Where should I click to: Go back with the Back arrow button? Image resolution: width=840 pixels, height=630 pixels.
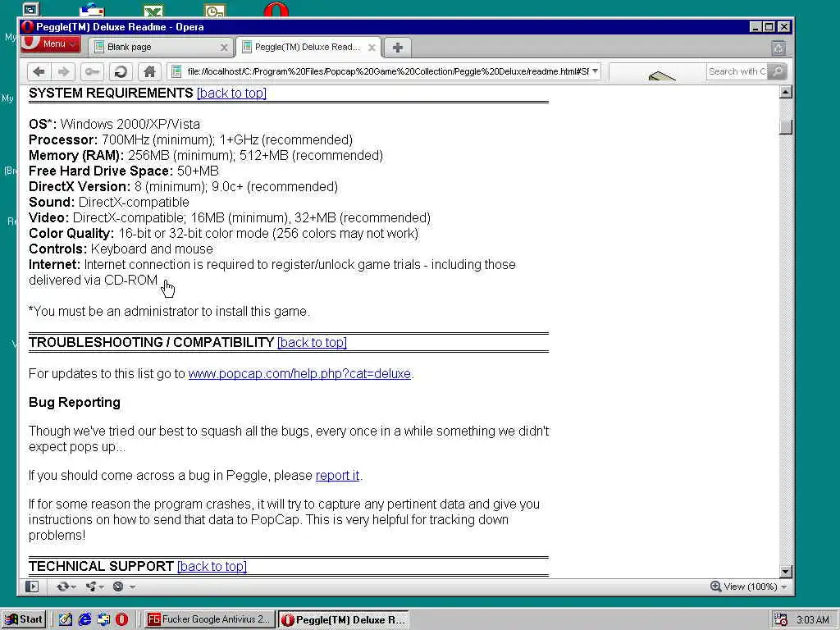39,71
